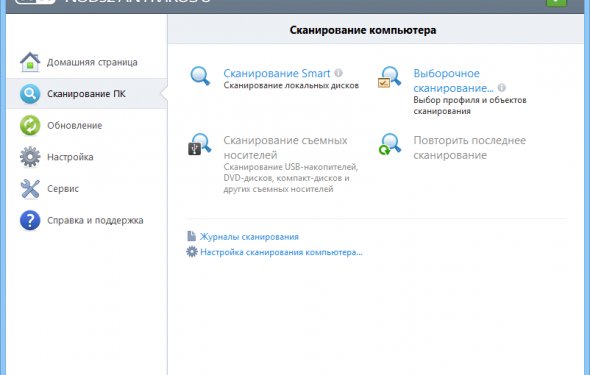Start Сканирование съемных носителей
Viewport: 590px width, 375px height.
tap(285, 147)
